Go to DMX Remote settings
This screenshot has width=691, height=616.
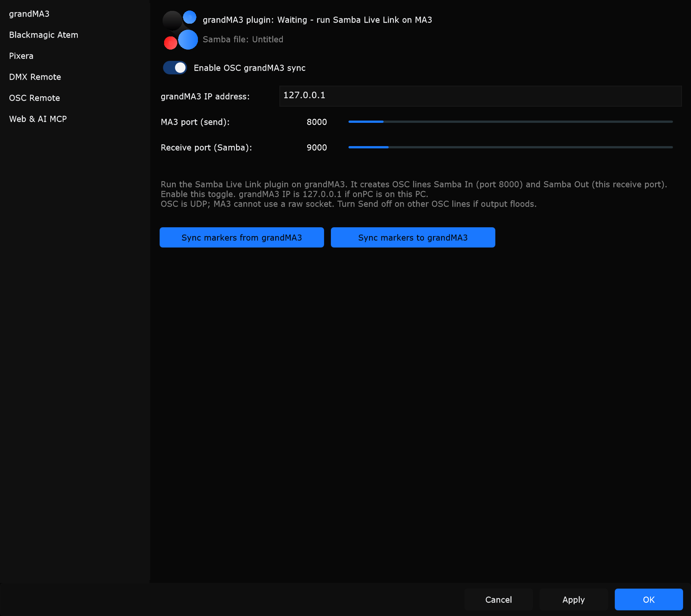click(x=35, y=77)
